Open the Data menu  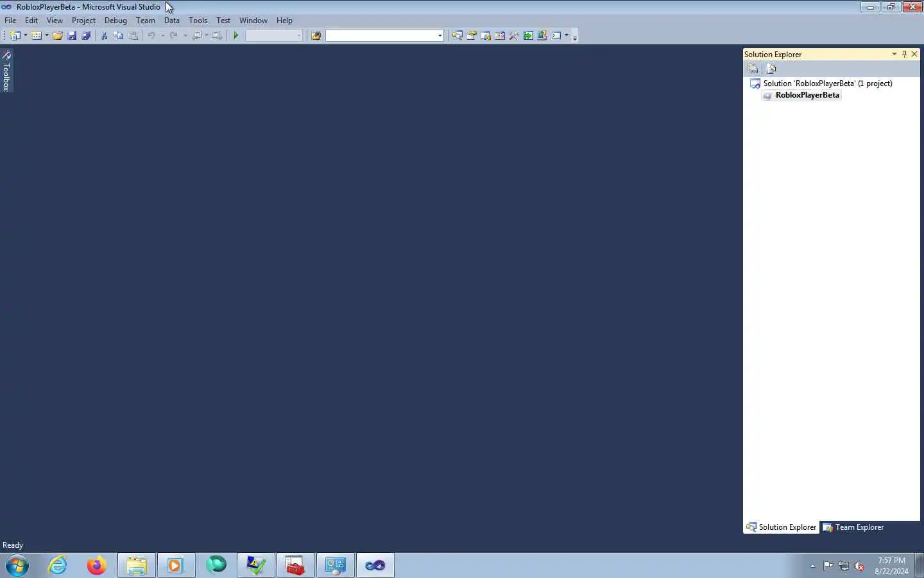pyautogui.click(x=172, y=21)
